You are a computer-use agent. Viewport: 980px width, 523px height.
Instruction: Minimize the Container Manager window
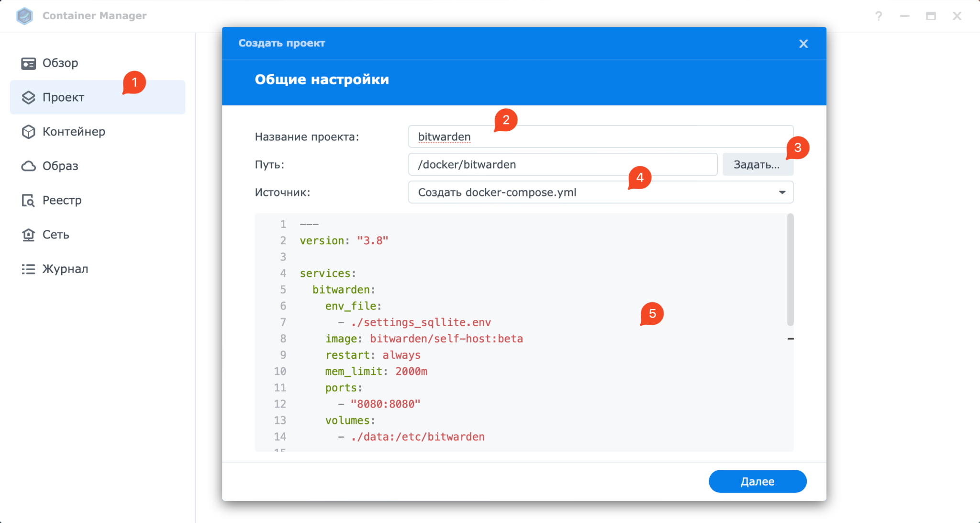click(904, 16)
